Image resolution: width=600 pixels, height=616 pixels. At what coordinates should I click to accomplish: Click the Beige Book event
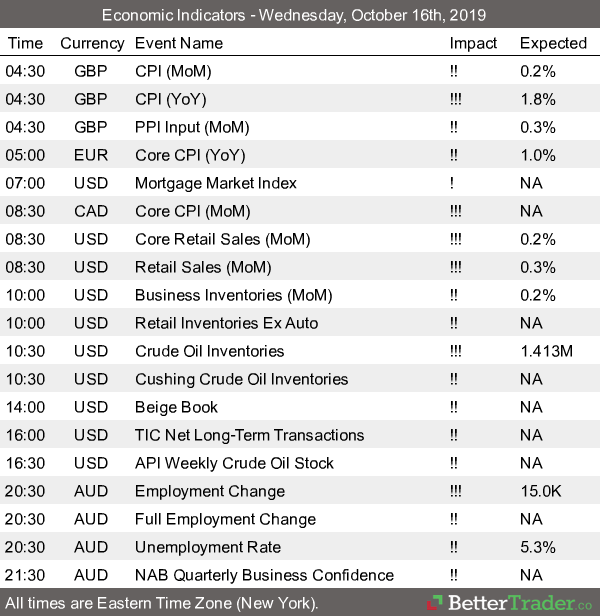point(176,407)
